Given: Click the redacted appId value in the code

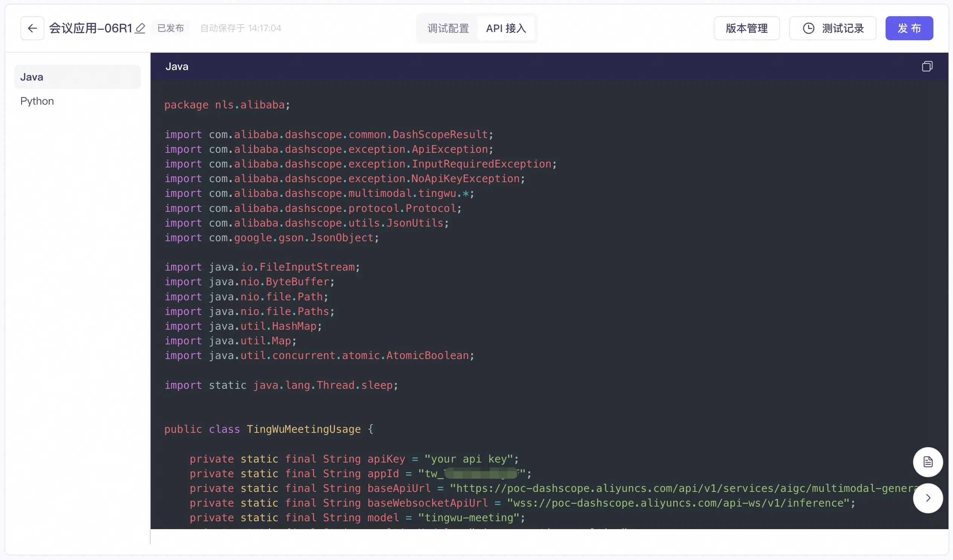Looking at the screenshot, I should pos(480,473).
